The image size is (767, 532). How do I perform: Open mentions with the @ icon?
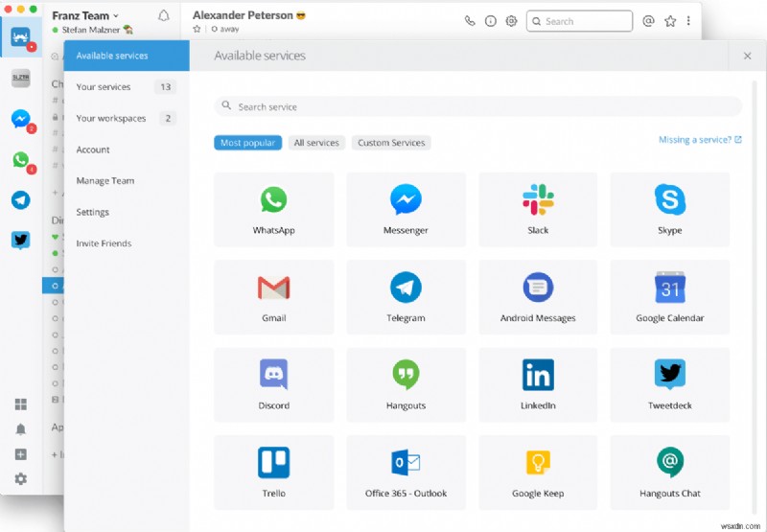tap(648, 21)
